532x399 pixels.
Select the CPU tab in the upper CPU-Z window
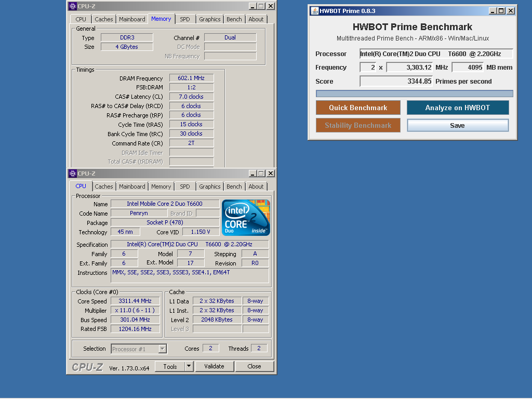81,19
